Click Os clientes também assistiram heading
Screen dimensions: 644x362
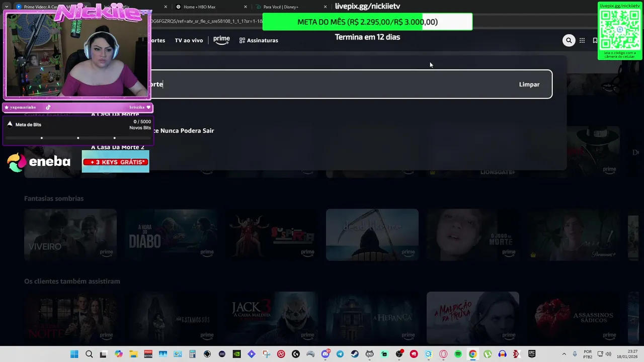click(72, 282)
